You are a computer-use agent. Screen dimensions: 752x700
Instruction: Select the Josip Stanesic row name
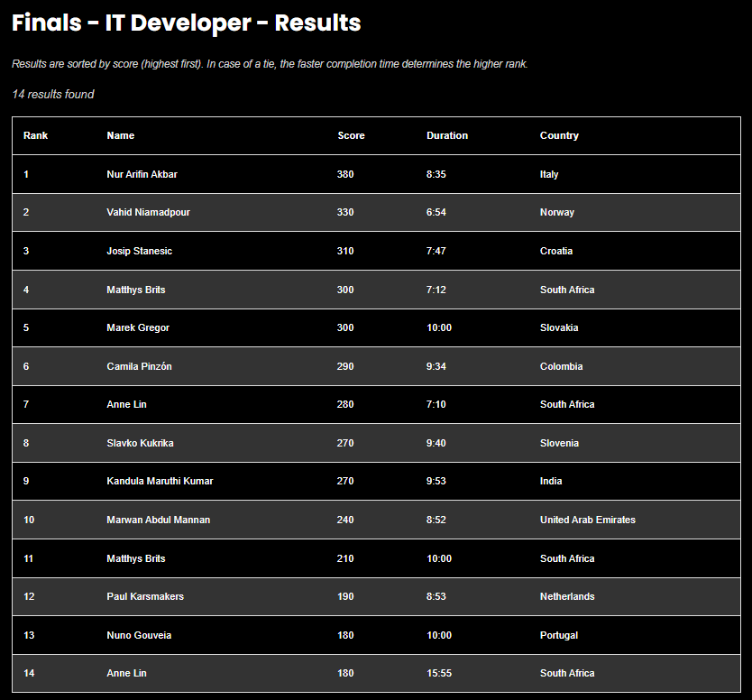click(x=139, y=251)
